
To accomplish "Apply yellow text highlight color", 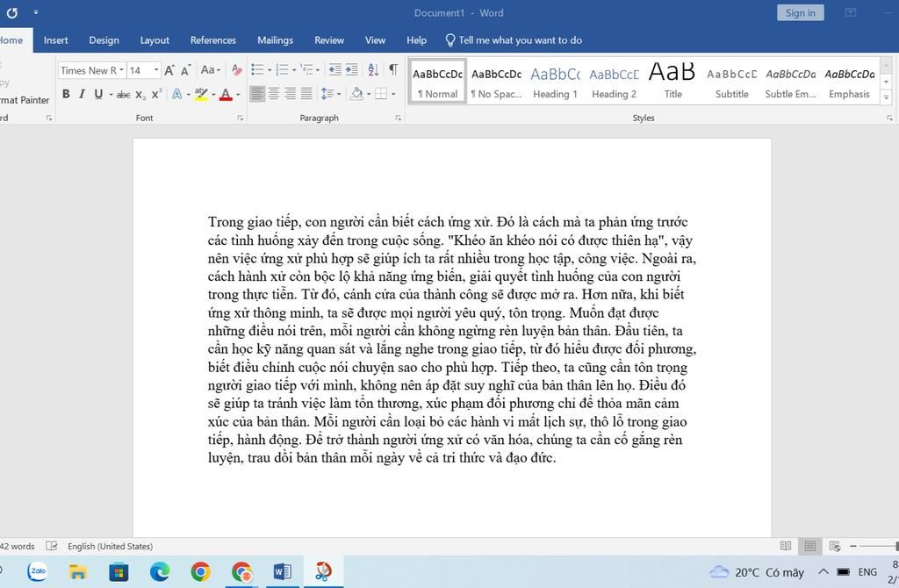I will (201, 94).
